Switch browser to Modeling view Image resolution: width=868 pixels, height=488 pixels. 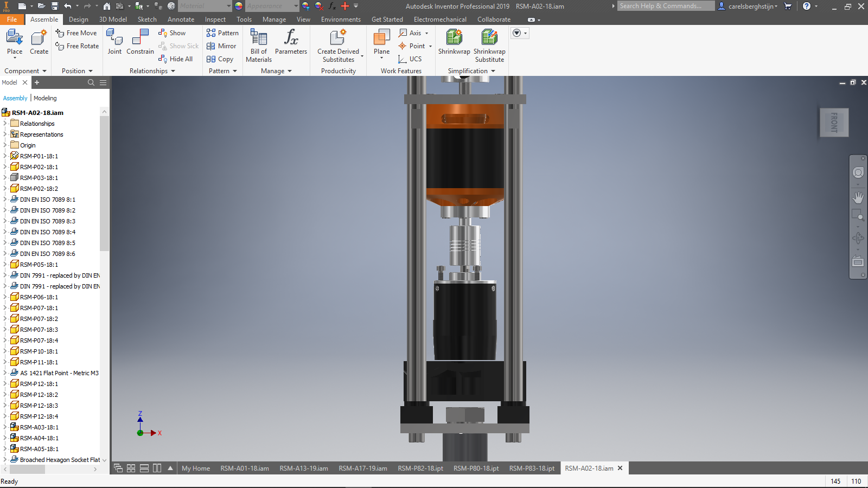pos(45,98)
